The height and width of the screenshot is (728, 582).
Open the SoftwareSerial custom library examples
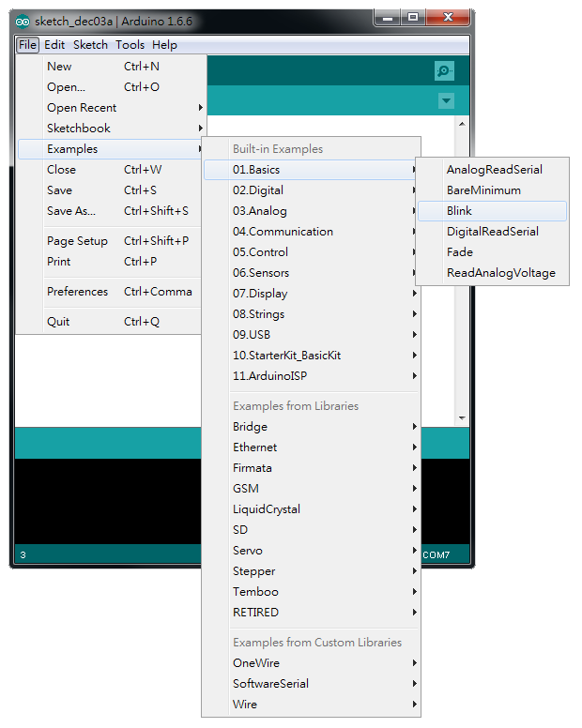270,684
